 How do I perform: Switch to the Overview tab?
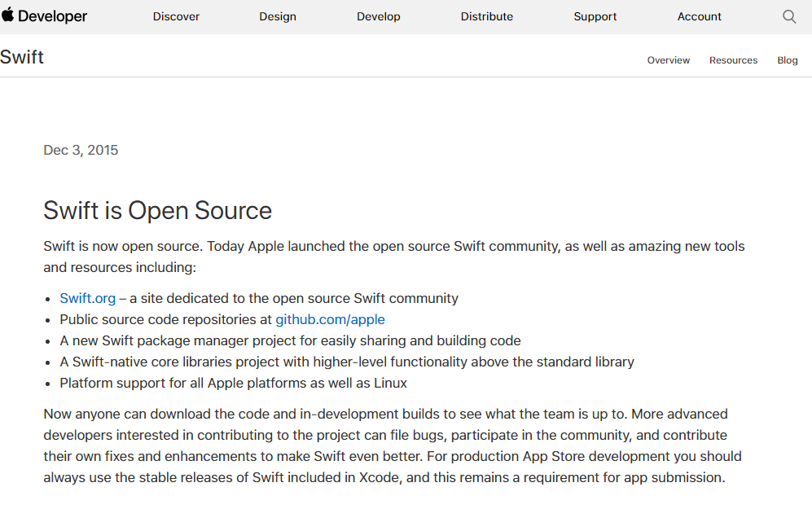(x=668, y=59)
